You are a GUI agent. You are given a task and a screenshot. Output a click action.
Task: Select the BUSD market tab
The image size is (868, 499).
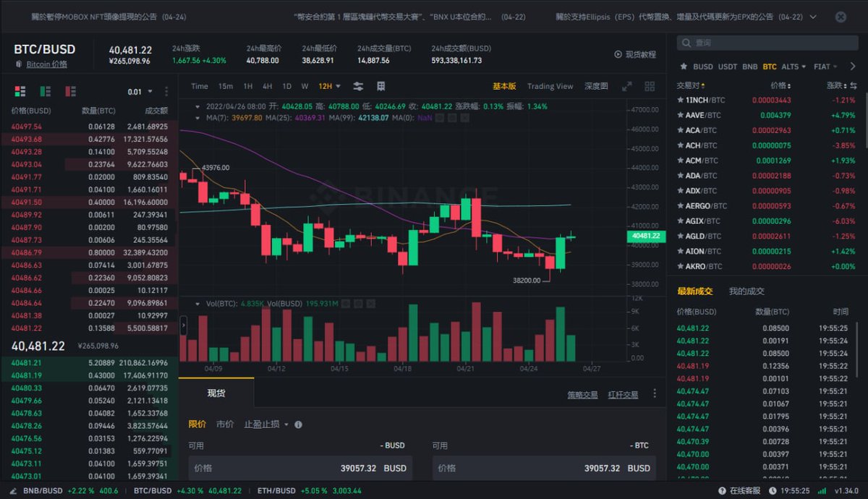[703, 67]
